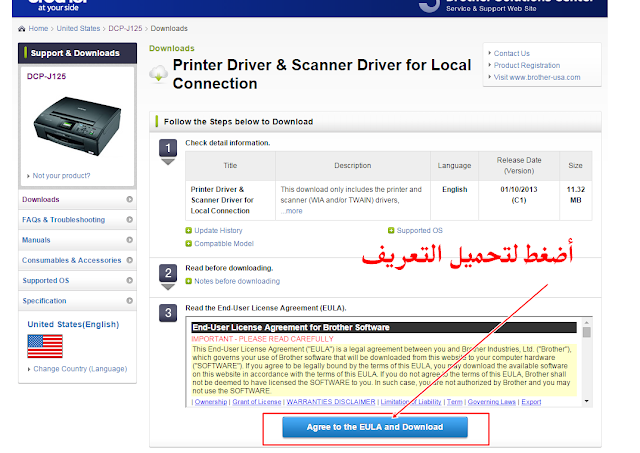This screenshot has height=453, width=640.
Task: Open the Contact Us link
Action: (x=511, y=53)
